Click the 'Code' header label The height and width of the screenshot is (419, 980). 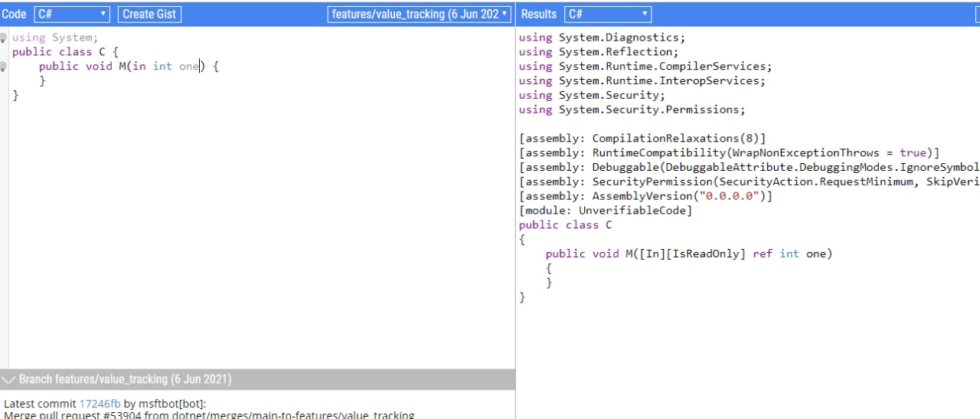14,14
